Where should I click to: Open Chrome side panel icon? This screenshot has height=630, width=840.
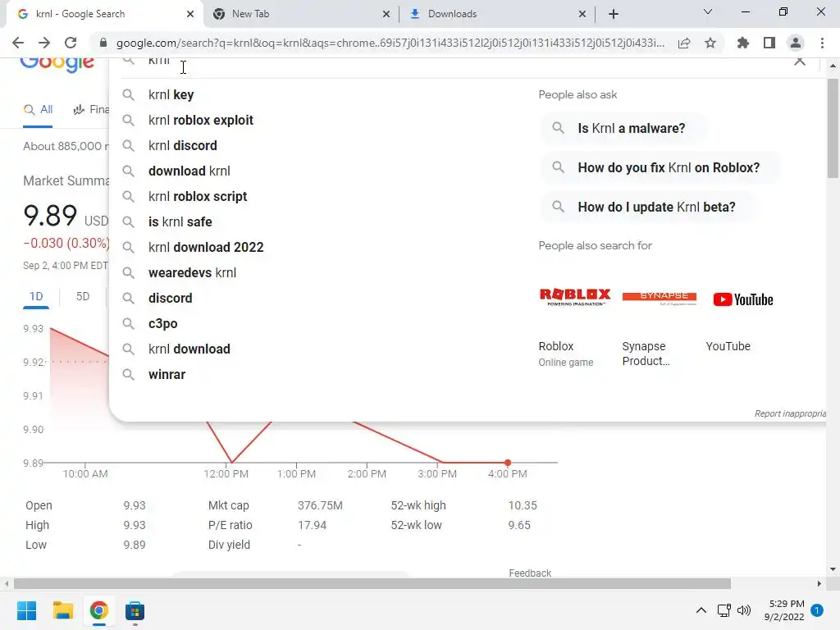click(769, 43)
